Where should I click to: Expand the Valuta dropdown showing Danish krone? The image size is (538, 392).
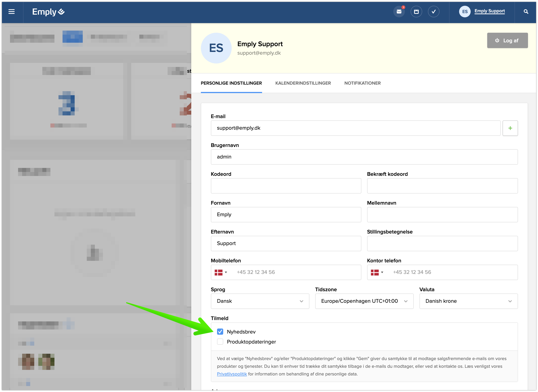[468, 301]
